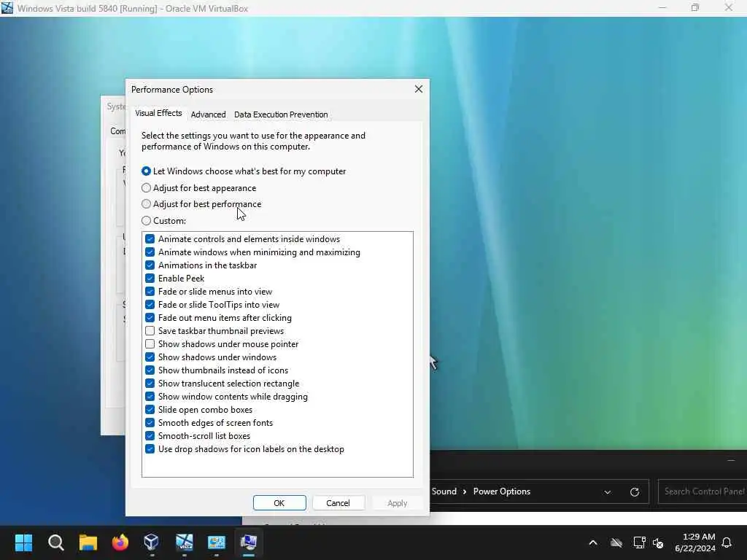Uncheck Fade or slide ToolTips into view
Screen dimensions: 747x560
[x=150, y=305]
